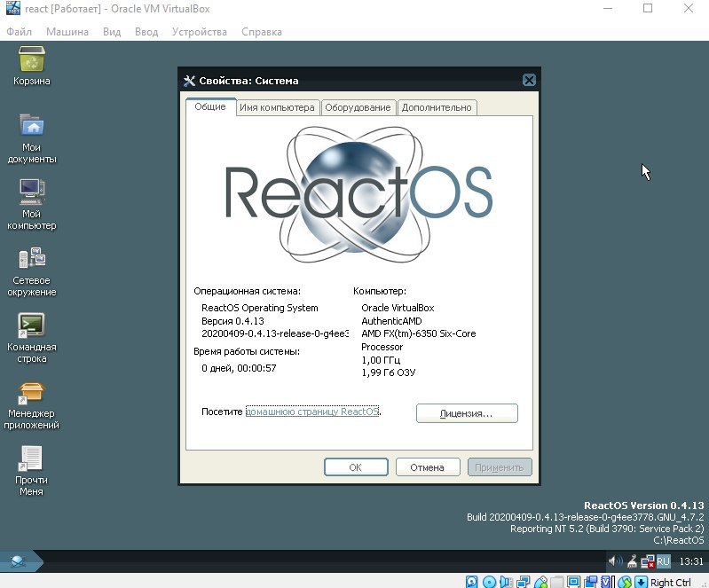709x588 pixels.
Task: Click the 'Компьютер:' label
Action: click(x=380, y=291)
